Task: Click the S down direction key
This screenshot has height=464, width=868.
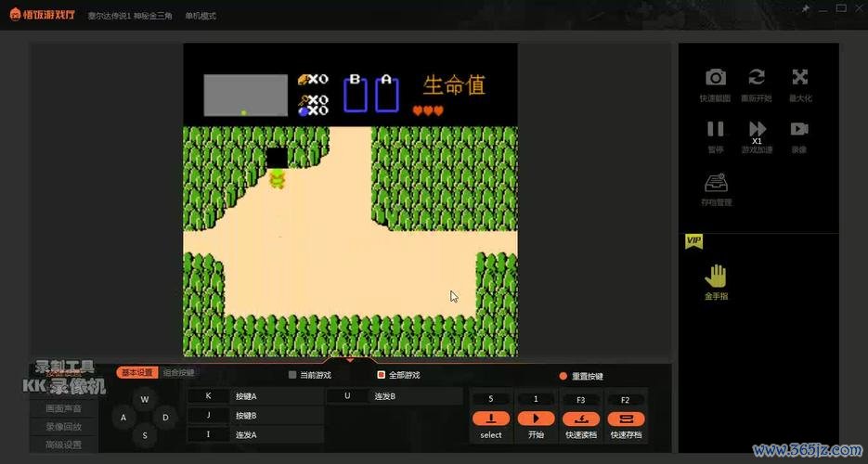Action: click(145, 435)
